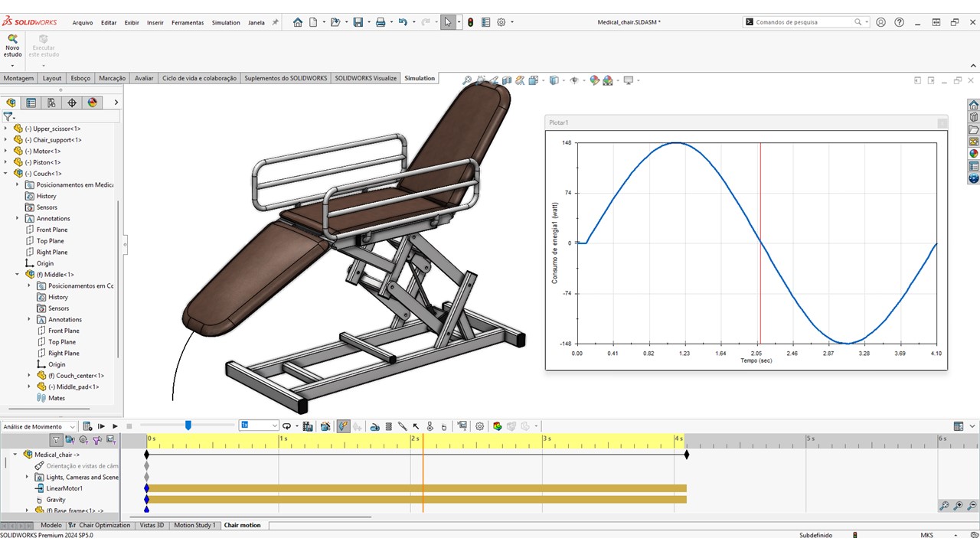This screenshot has height=551, width=980.
Task: Open the Options gear in top toolbar
Action: (x=501, y=22)
